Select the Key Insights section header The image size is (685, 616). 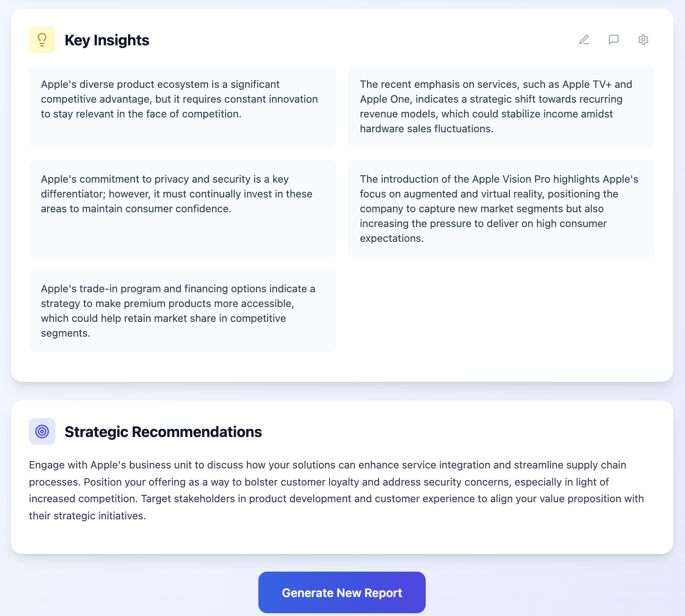tap(107, 40)
